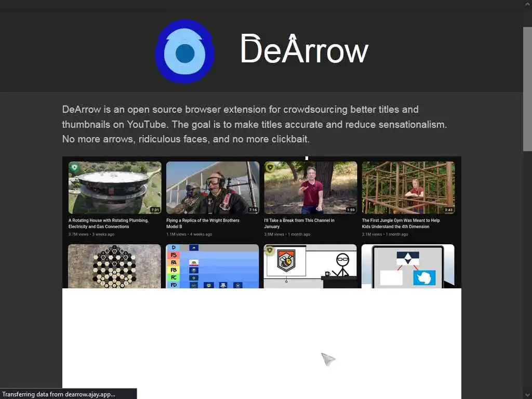Click title 'I'll Take a Break from This Channel in January'
This screenshot has width=532, height=399.
point(299,223)
